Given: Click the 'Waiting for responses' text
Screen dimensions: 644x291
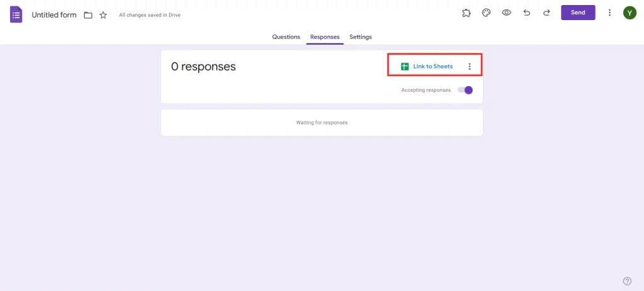Looking at the screenshot, I should [322, 123].
